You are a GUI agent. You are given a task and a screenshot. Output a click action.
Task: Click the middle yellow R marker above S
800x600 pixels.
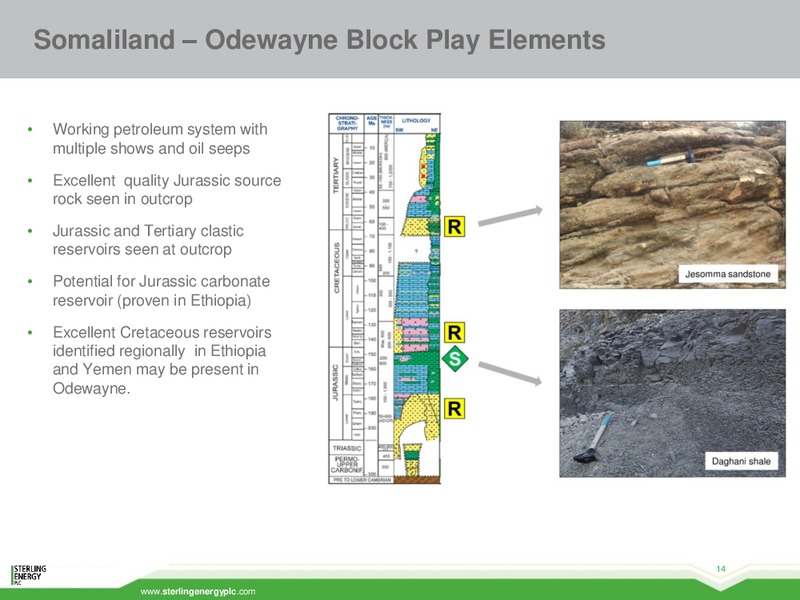click(454, 333)
